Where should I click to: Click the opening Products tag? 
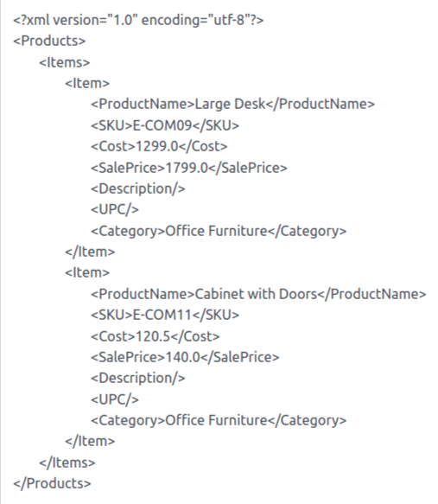49,41
